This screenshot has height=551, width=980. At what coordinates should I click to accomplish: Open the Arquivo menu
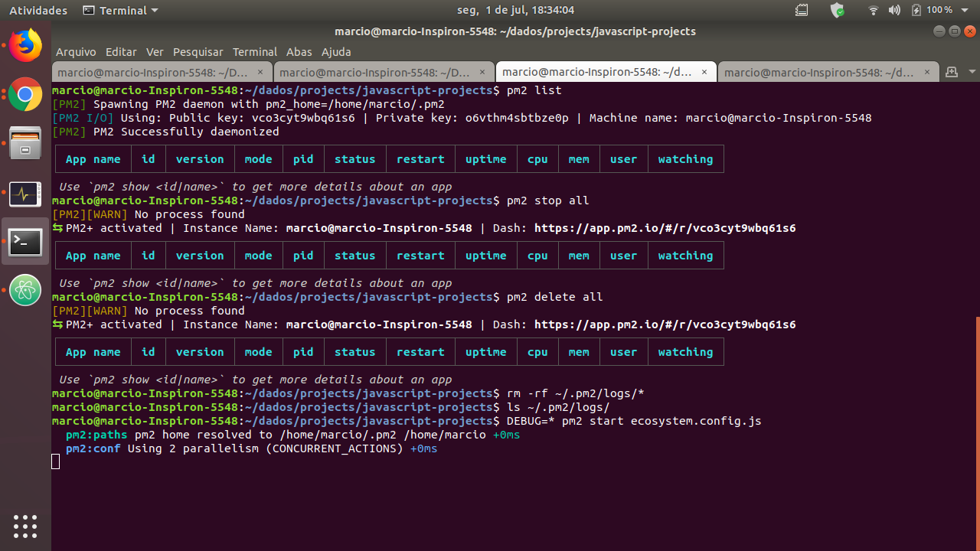(x=76, y=52)
